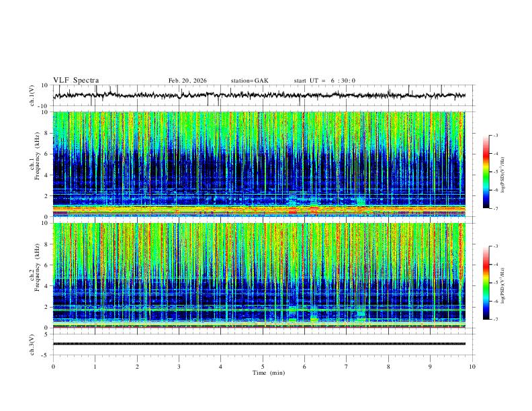Image resolution: width=532 pixels, height=411 pixels.
Task: Click inside the ch.1 spectrogram panel
Action: point(259,164)
